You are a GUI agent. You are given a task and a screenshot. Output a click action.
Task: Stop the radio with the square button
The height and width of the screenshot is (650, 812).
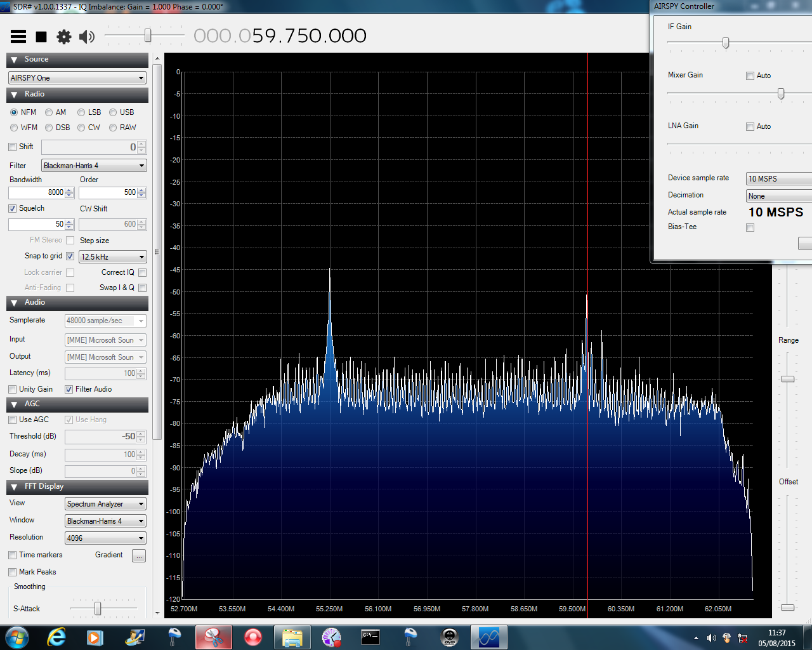click(41, 37)
